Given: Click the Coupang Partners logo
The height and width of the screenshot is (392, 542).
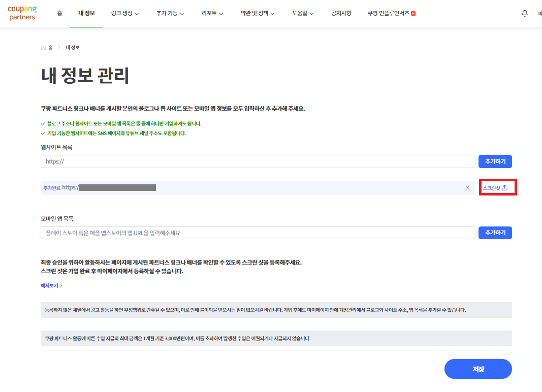Looking at the screenshot, I should click(x=22, y=13).
